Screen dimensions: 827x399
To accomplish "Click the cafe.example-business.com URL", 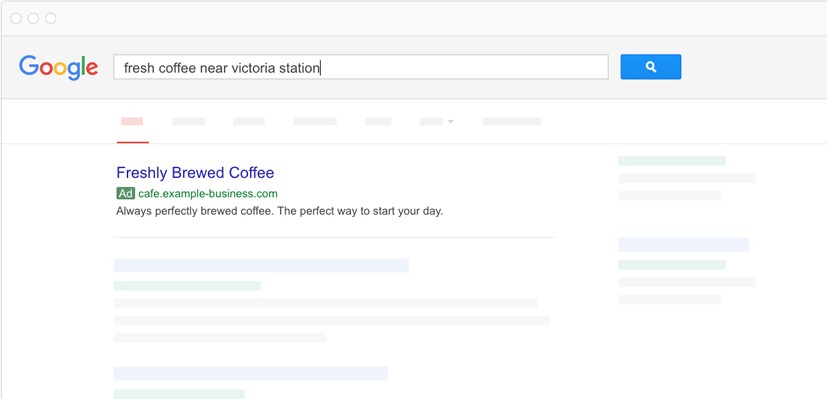I will click(x=208, y=194).
